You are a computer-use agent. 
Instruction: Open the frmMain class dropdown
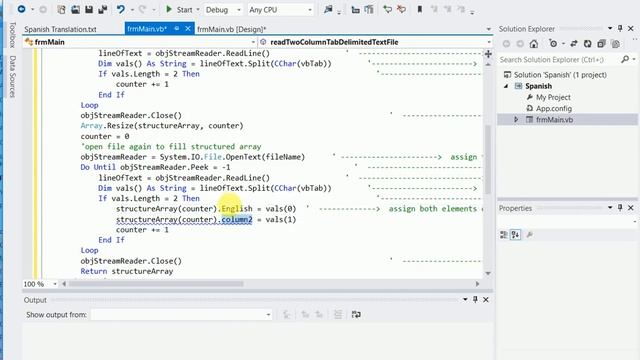coord(140,42)
